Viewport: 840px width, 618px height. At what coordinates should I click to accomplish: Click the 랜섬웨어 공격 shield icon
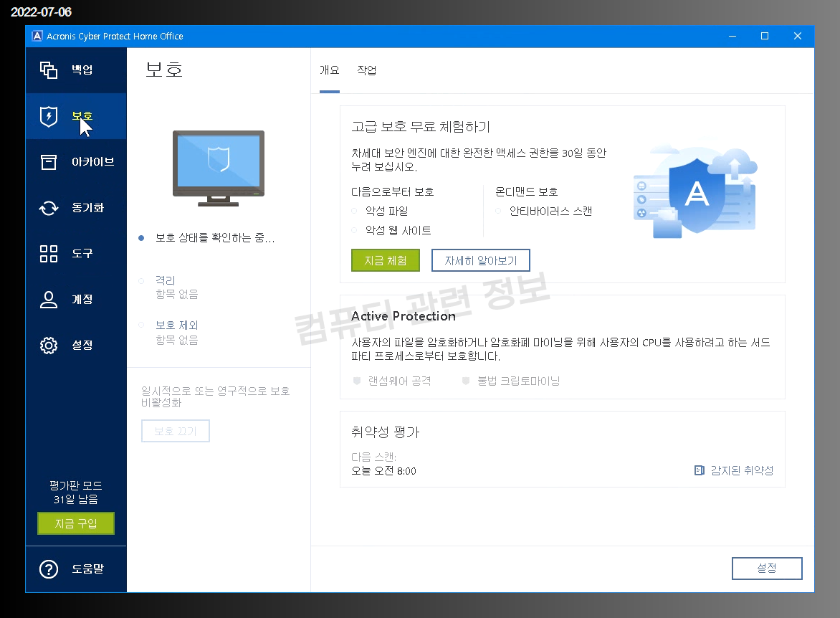pyautogui.click(x=357, y=381)
